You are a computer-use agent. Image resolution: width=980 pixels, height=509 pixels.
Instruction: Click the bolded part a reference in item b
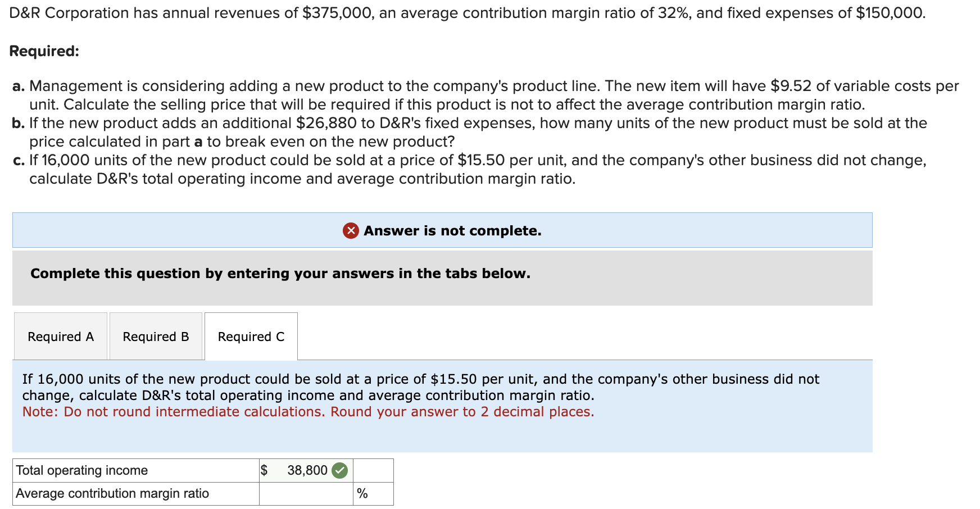[197, 141]
